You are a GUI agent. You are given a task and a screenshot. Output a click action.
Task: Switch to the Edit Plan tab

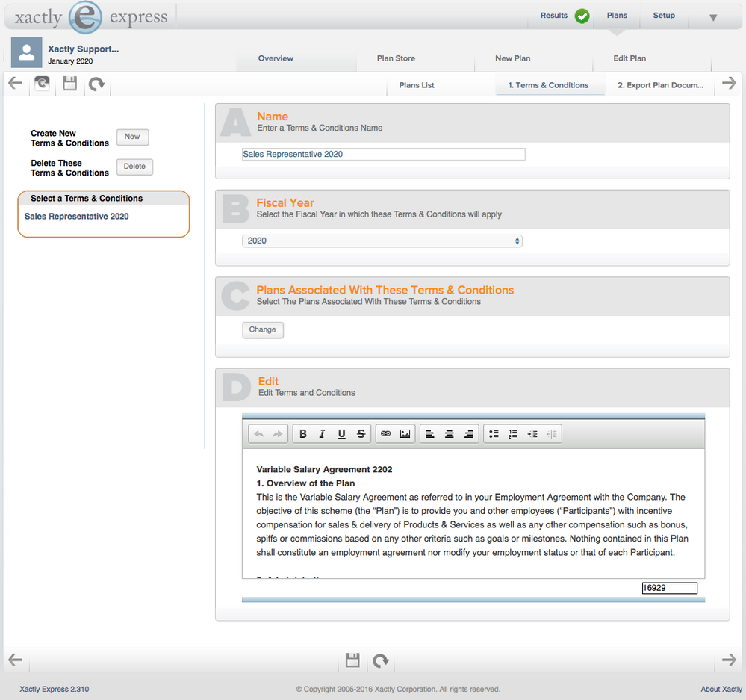tap(630, 58)
